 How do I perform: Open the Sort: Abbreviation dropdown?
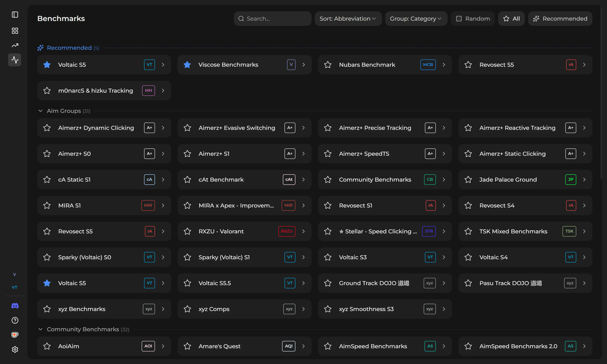coord(348,19)
